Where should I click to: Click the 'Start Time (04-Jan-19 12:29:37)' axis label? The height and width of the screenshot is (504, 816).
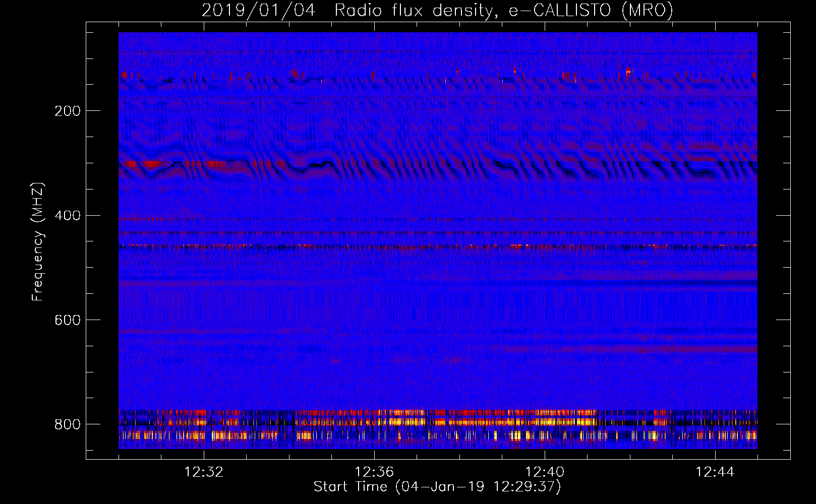point(437,487)
